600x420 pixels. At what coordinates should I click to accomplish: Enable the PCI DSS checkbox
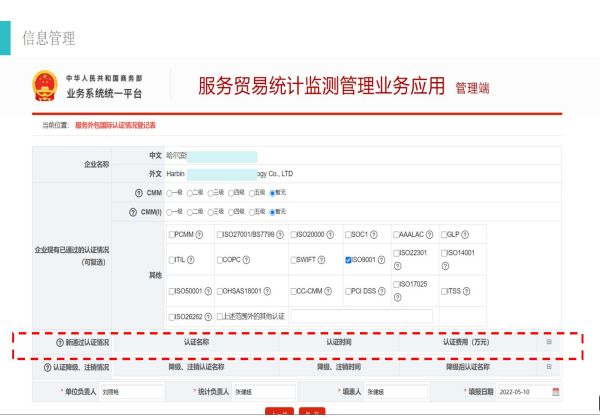[347, 291]
